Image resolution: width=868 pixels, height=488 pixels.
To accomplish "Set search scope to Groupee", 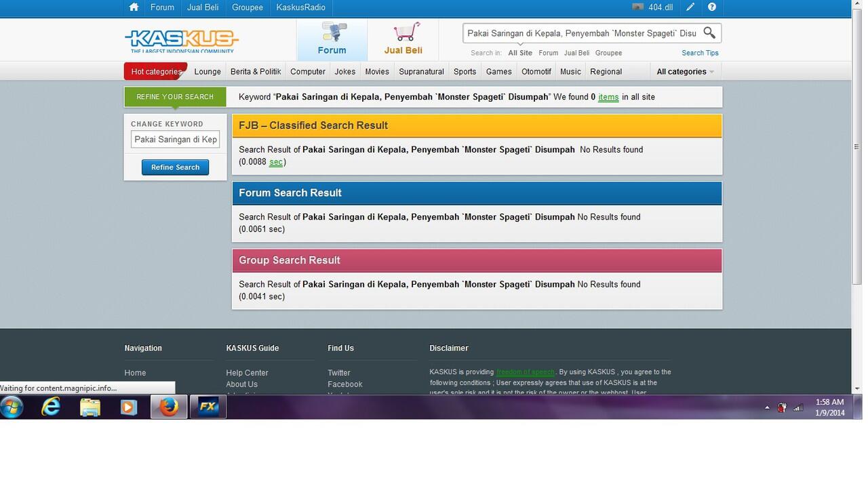I will click(609, 53).
